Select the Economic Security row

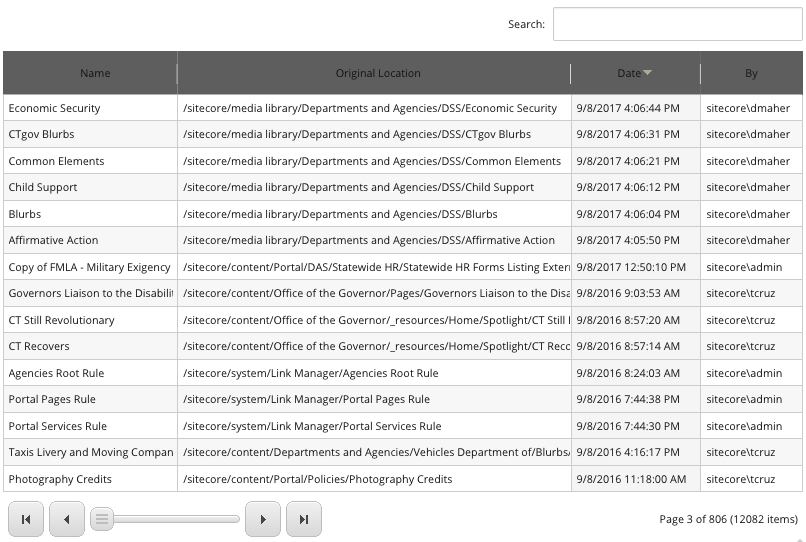pyautogui.click(x=55, y=108)
